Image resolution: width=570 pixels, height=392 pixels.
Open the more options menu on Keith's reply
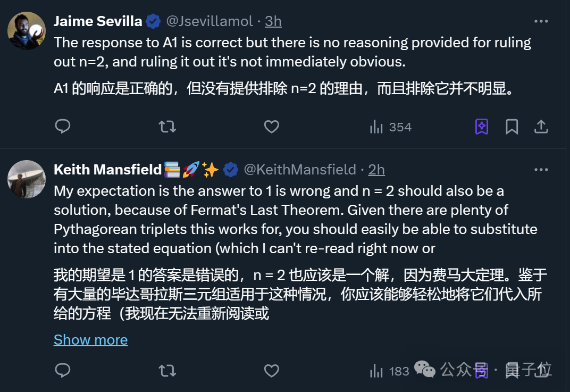pos(541,169)
